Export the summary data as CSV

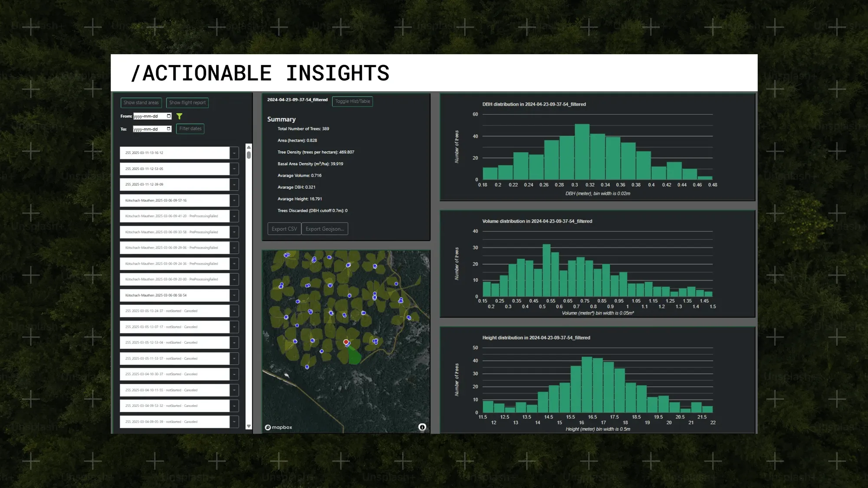click(284, 229)
